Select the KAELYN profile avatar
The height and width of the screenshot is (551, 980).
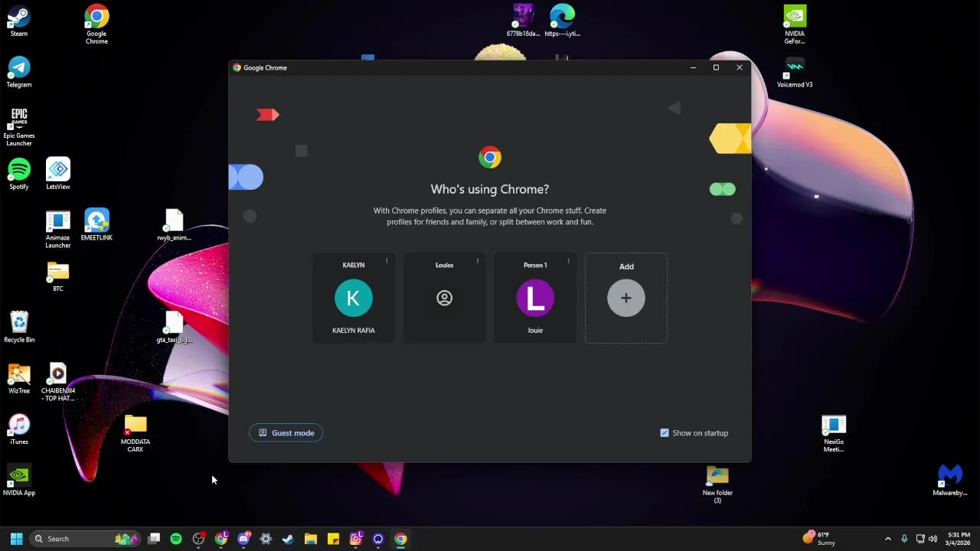pos(354,298)
